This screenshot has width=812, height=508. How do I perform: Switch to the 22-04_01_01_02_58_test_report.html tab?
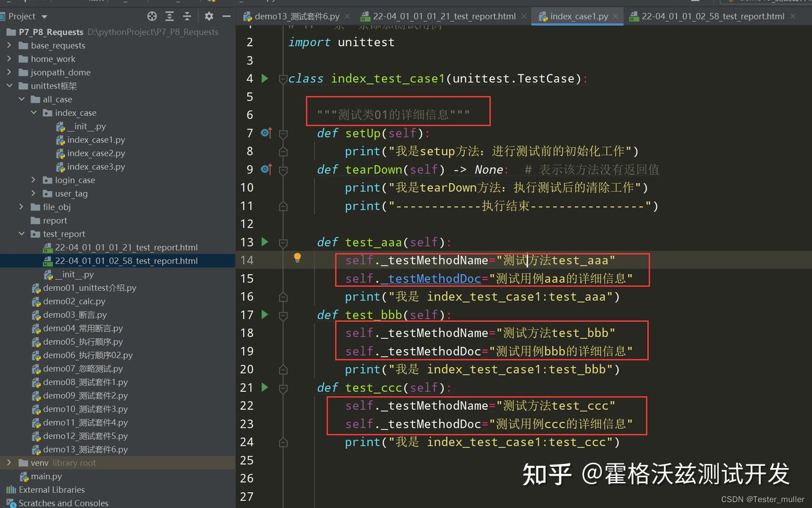pos(713,16)
